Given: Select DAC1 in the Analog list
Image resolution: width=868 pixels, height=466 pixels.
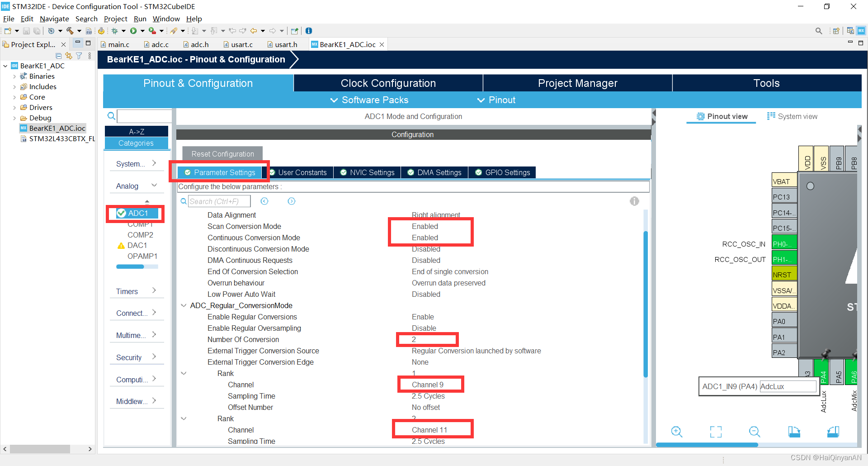Looking at the screenshot, I should click(x=137, y=245).
